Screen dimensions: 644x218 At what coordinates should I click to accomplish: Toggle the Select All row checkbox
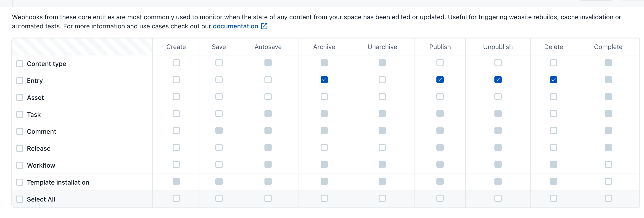point(19,199)
